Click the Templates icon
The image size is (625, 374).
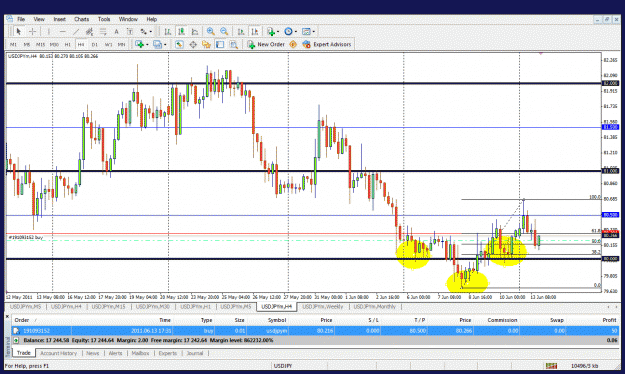coord(306,31)
